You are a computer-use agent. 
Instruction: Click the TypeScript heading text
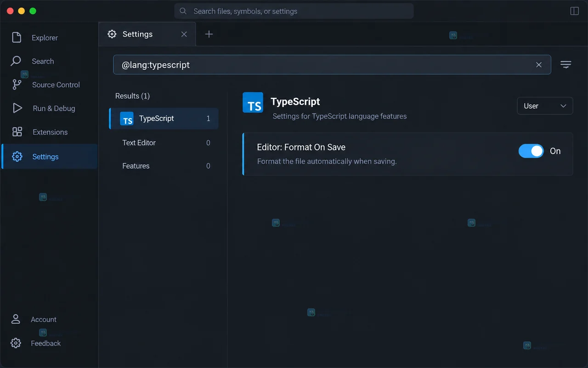(295, 102)
